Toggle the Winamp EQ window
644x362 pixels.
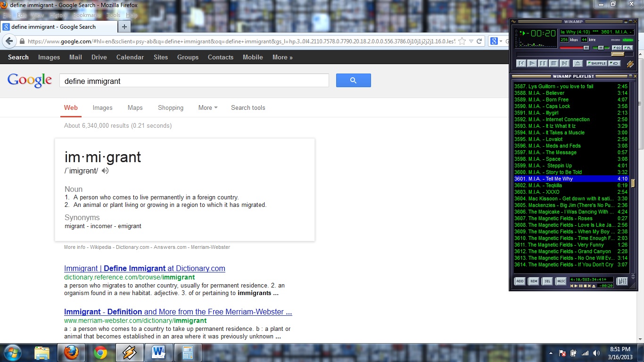[x=617, y=48]
